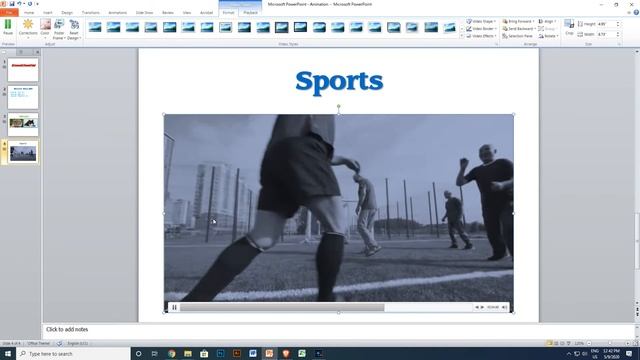Edit the Width value field
Viewport: 640px width, 360px height.
(x=608, y=34)
